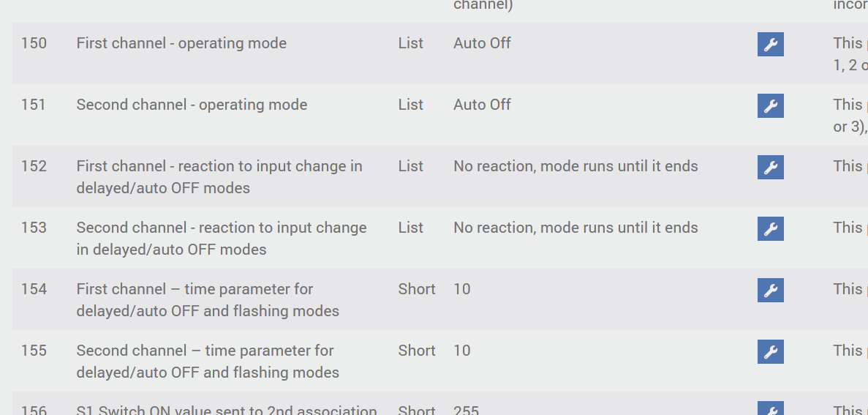Edit parameter 155 using wrench icon
This screenshot has height=415, width=868.
pyautogui.click(x=770, y=352)
